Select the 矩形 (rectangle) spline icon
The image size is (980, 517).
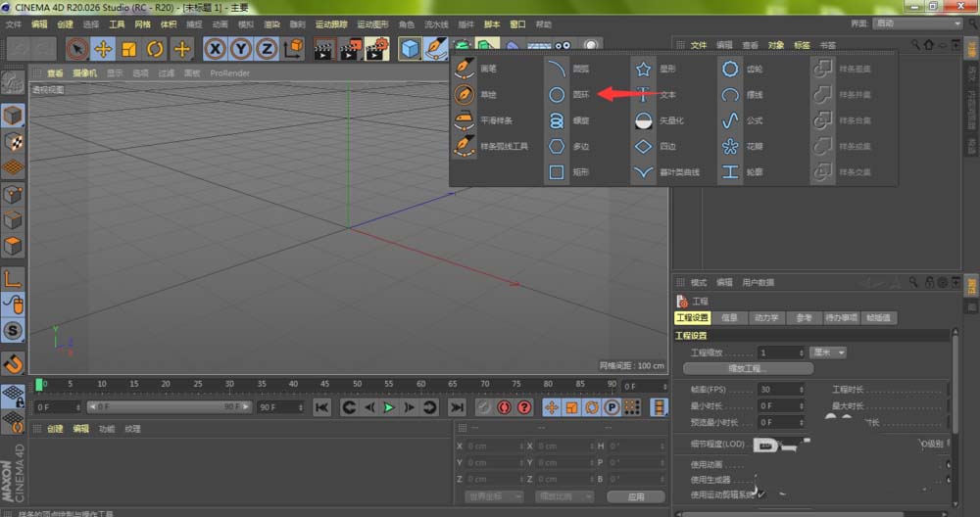coord(556,172)
